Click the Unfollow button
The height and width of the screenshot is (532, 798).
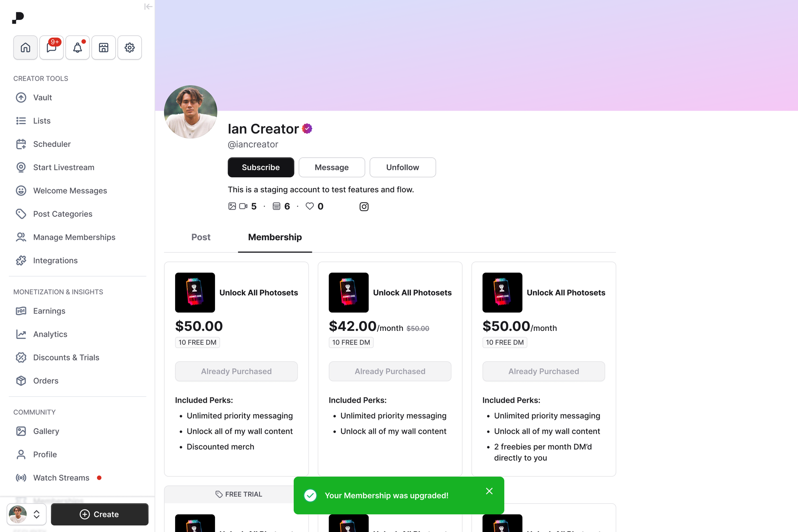tap(403, 167)
